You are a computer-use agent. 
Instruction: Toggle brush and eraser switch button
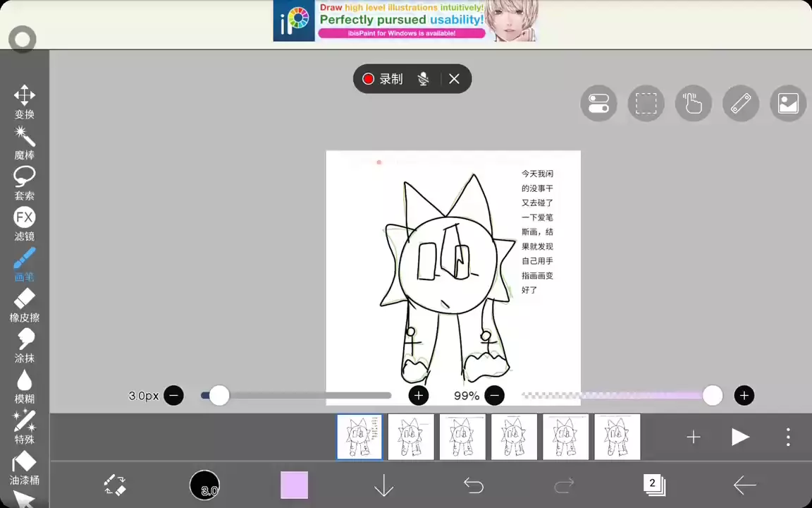coord(115,485)
